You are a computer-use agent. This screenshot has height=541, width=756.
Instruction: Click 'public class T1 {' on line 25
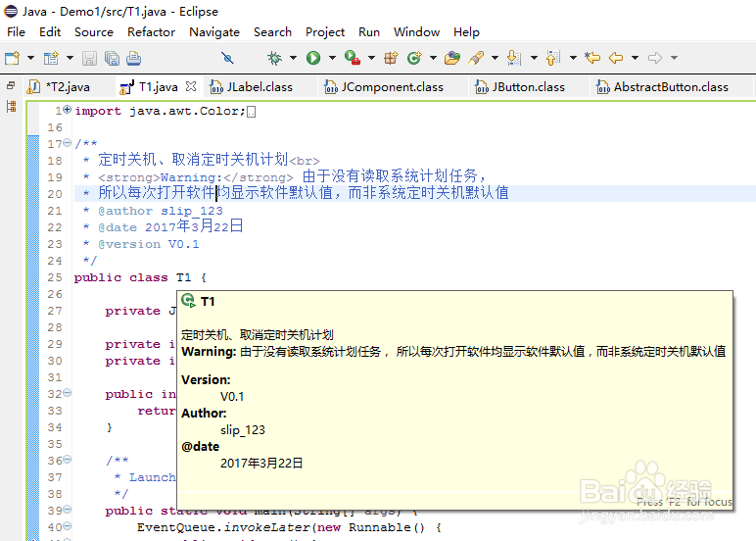pyautogui.click(x=140, y=277)
